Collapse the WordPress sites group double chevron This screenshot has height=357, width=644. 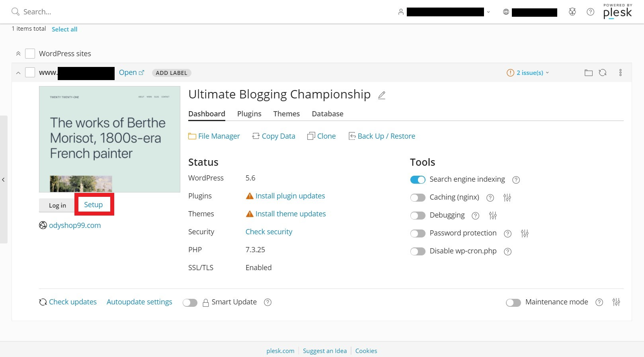click(x=18, y=53)
